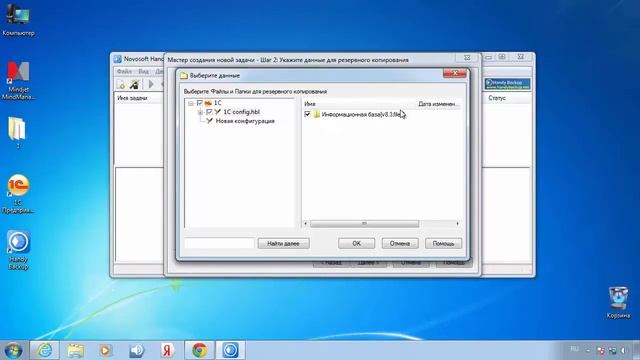Screen dimensions: 640x360
Task: Launch Handy Backup desktop shortcut
Action: (x=18, y=250)
